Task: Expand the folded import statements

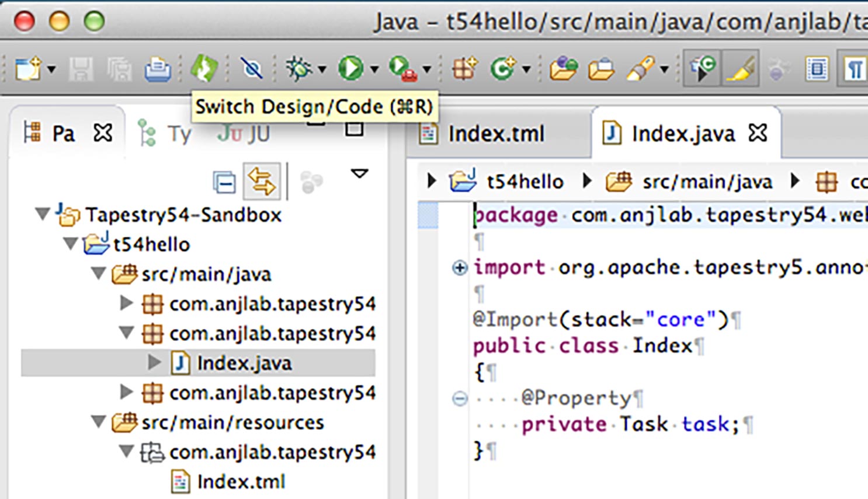Action: (x=460, y=268)
